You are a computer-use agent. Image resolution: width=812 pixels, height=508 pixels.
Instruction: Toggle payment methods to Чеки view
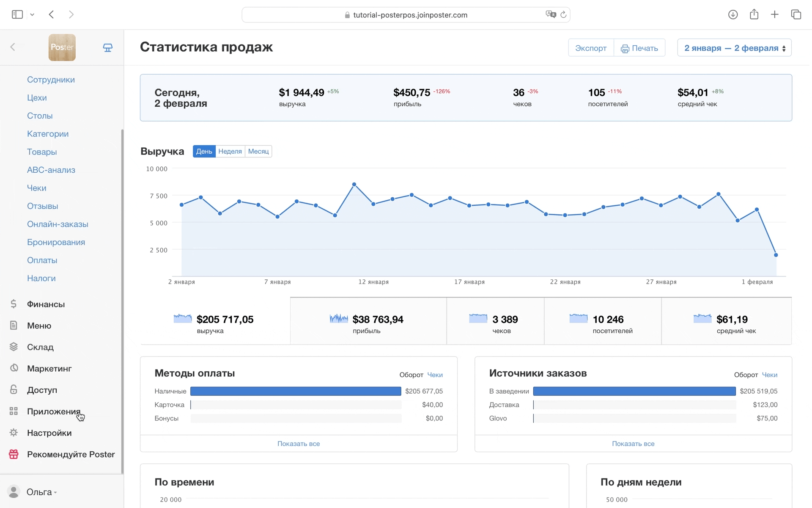click(x=435, y=375)
